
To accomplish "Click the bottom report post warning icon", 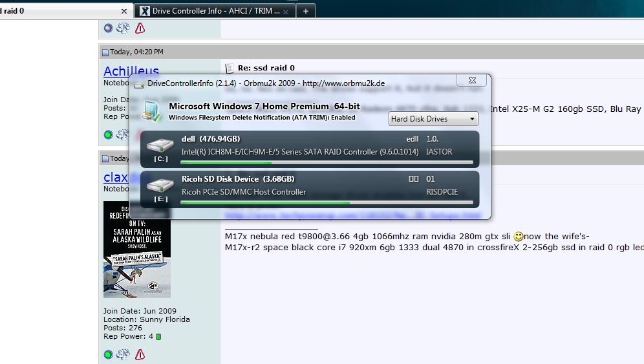I will pos(140,354).
